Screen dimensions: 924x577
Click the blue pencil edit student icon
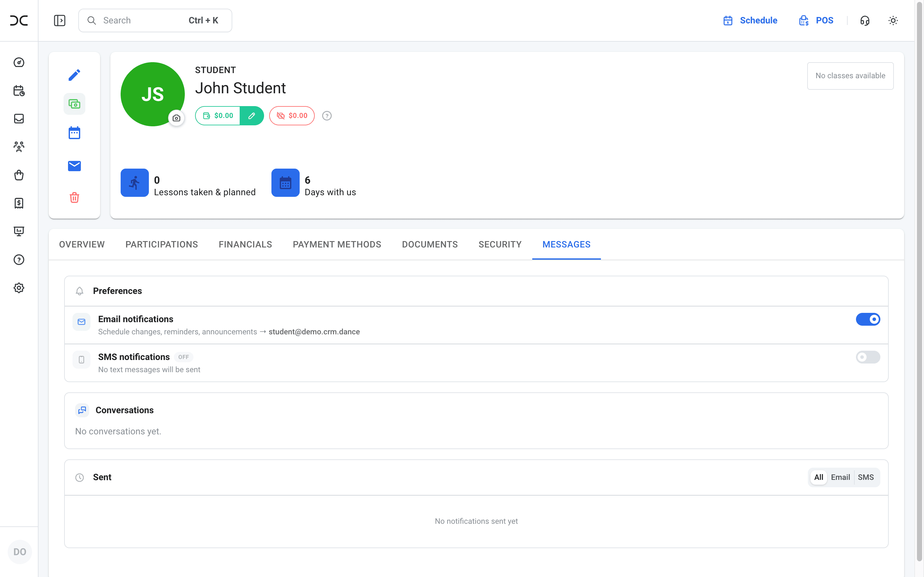pos(74,75)
